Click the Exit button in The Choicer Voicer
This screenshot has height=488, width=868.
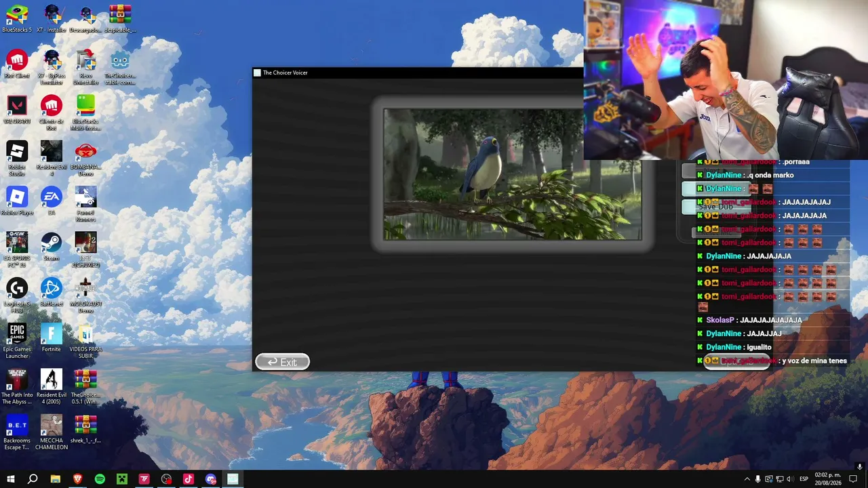283,362
